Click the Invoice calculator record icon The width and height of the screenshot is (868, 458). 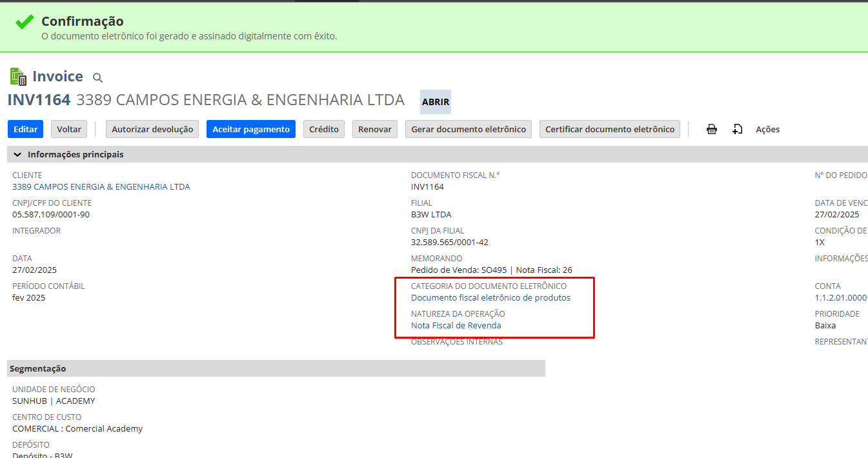(x=18, y=77)
